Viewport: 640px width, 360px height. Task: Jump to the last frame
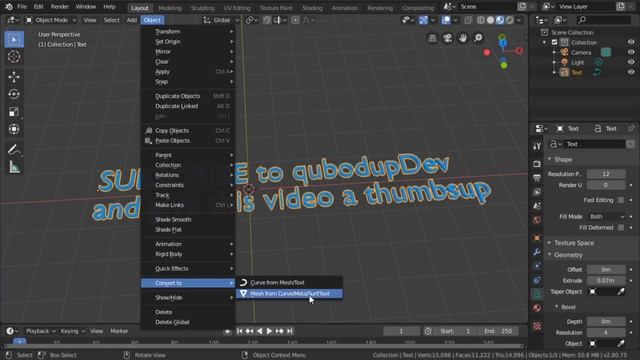pyautogui.click(x=289, y=331)
